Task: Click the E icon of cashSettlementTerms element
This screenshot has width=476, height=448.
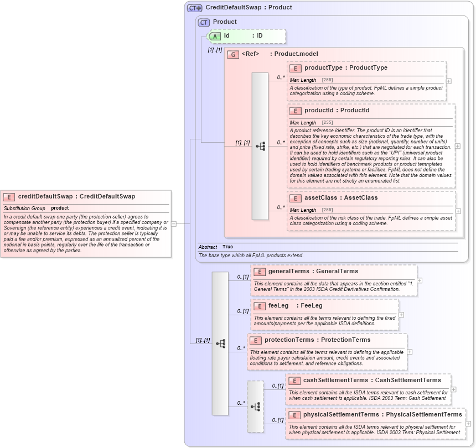Action: pyautogui.click(x=294, y=381)
